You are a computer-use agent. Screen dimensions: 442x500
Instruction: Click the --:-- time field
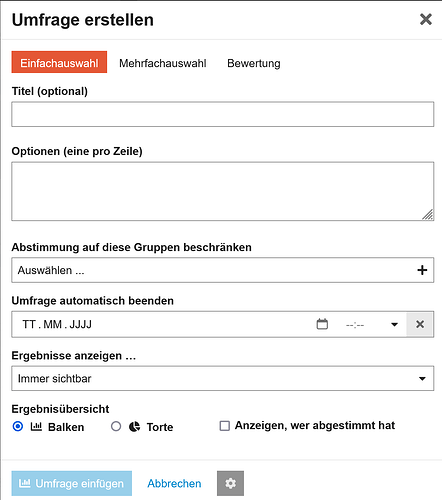355,325
